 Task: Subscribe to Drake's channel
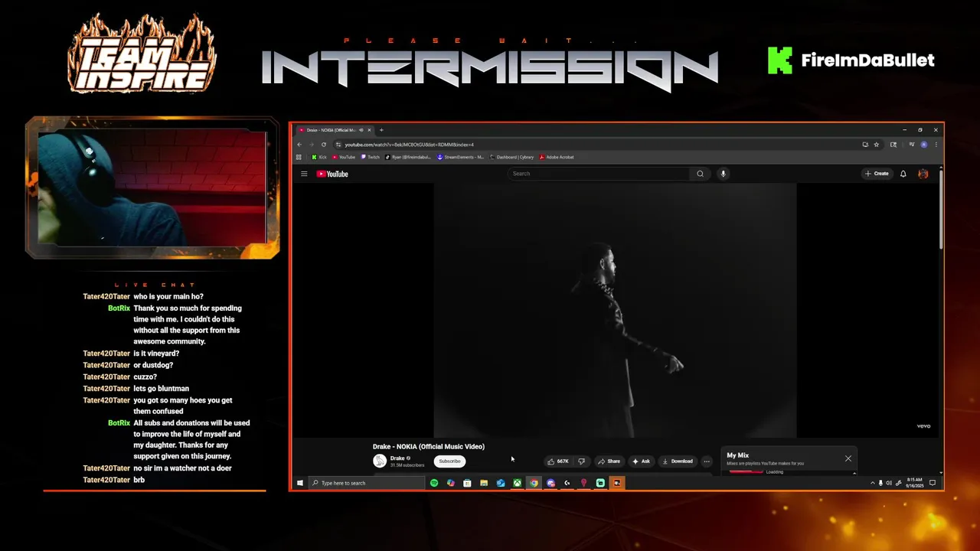[x=449, y=461]
